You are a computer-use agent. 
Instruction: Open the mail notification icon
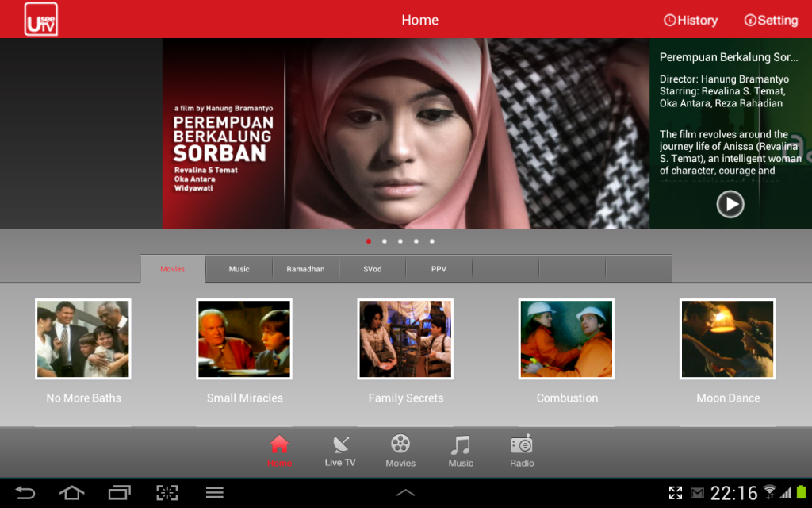pos(698,493)
